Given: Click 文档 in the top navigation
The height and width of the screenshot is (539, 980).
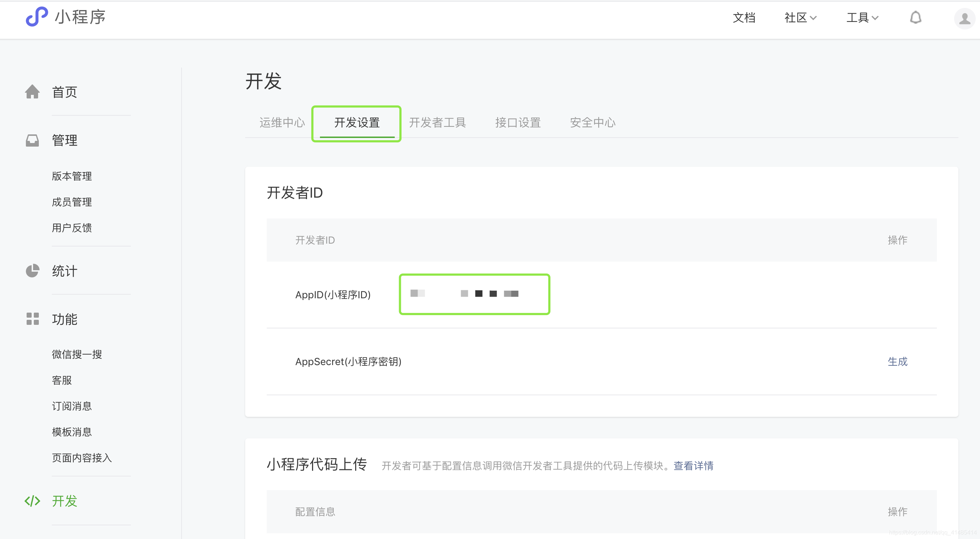Looking at the screenshot, I should click(x=744, y=18).
